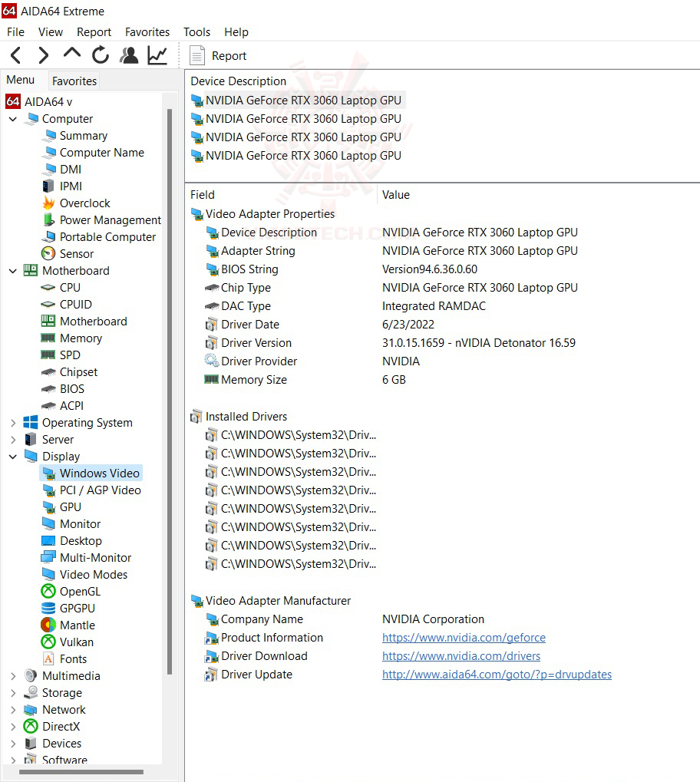Select the last NVIDIA GeForce device row

click(x=297, y=156)
